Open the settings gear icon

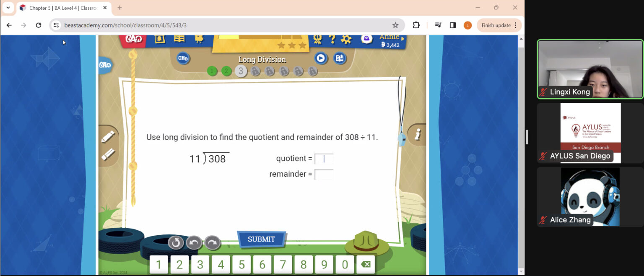pos(346,39)
